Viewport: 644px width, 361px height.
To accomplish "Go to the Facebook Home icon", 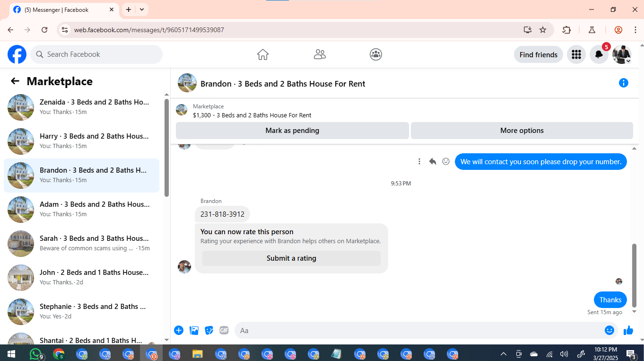I will (263, 54).
